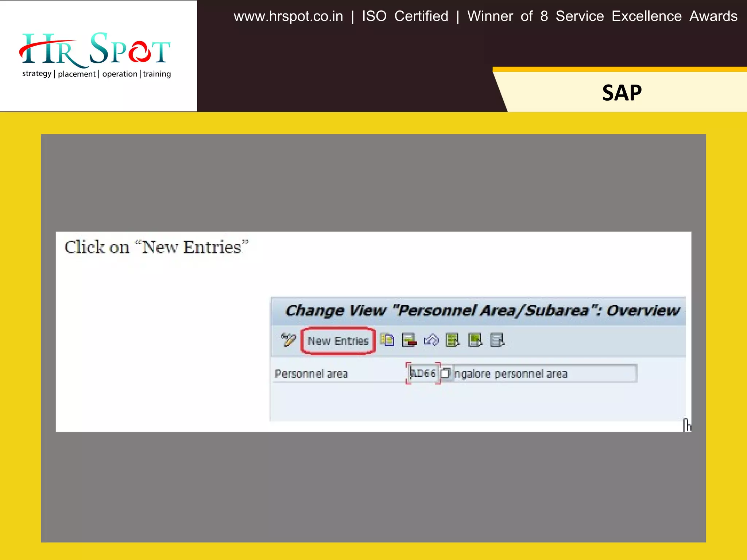This screenshot has height=560, width=747.
Task: Click the www.hrspot.co.in header text
Action: (288, 16)
